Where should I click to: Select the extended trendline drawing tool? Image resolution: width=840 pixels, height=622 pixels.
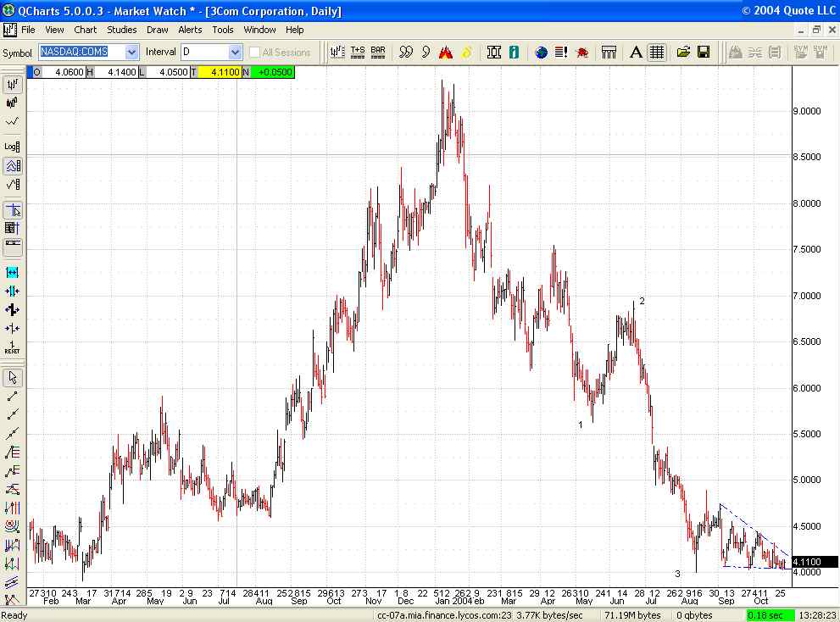(12, 433)
